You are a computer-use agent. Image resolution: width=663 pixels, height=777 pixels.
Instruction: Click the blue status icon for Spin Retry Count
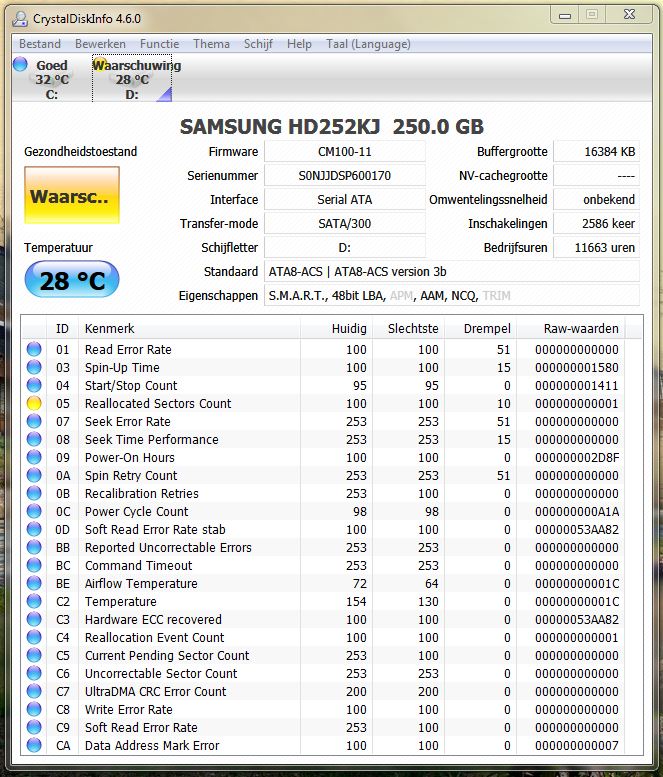pos(34,475)
